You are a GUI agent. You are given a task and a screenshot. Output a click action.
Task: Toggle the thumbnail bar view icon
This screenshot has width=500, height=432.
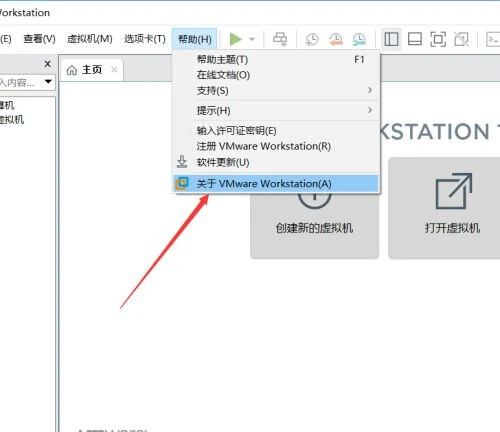point(415,39)
